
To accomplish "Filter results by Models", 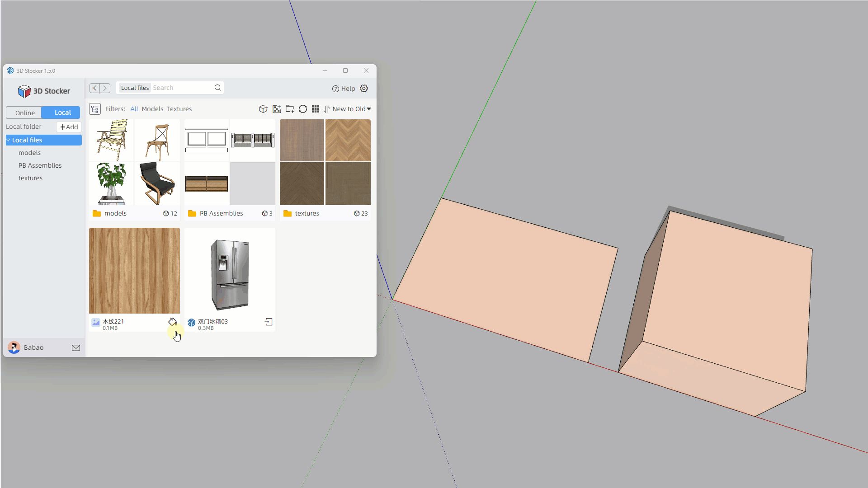I will coord(152,109).
